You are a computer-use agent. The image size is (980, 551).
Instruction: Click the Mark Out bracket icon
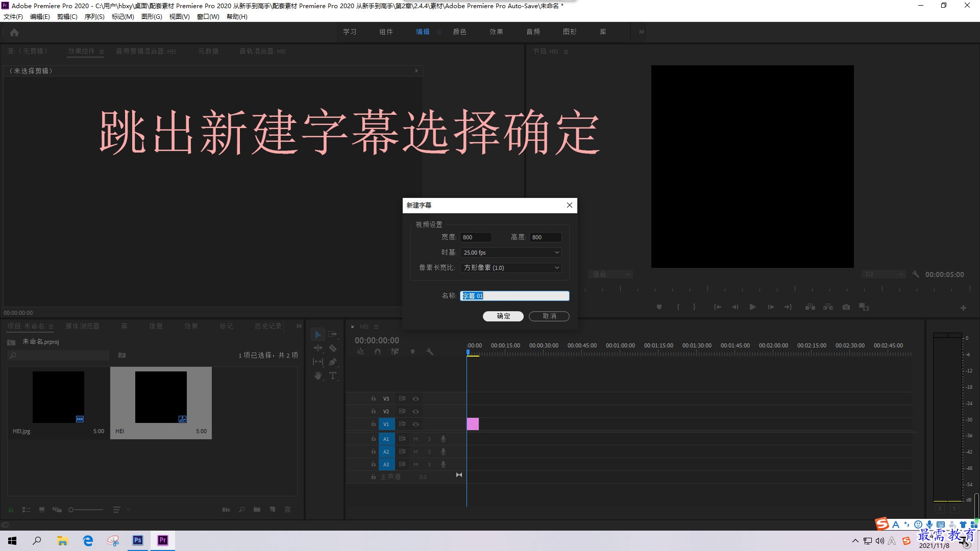click(694, 307)
